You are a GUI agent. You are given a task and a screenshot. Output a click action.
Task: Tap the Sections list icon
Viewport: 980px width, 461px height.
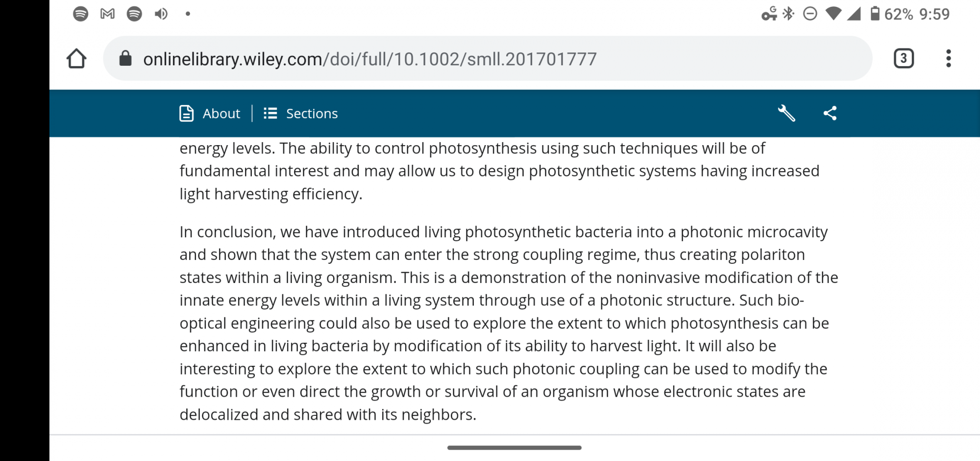pos(270,113)
